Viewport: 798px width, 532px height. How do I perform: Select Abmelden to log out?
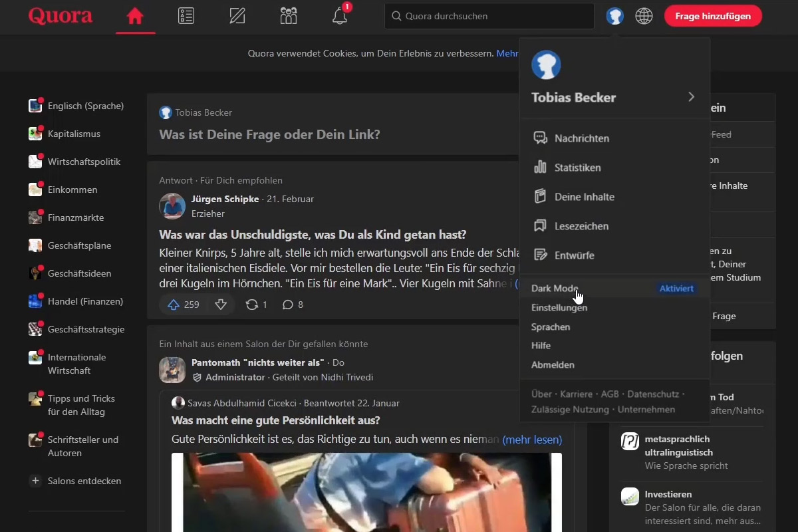(553, 365)
